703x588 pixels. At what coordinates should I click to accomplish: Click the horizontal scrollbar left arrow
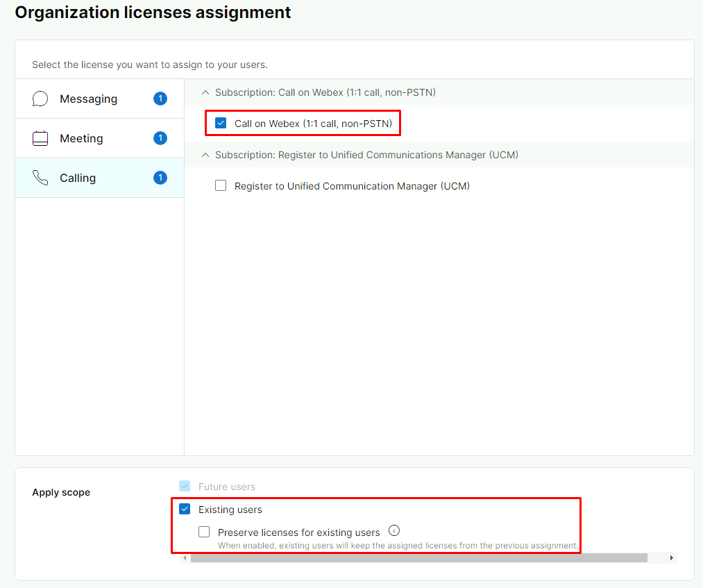[x=185, y=557]
